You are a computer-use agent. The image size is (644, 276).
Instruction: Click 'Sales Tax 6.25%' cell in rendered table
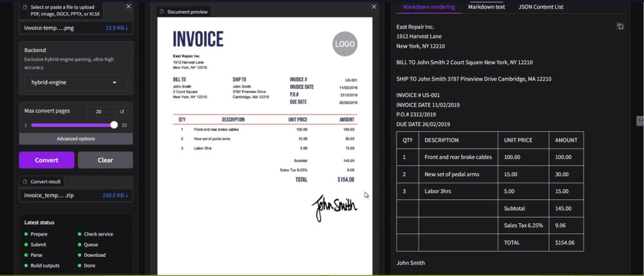(x=523, y=226)
